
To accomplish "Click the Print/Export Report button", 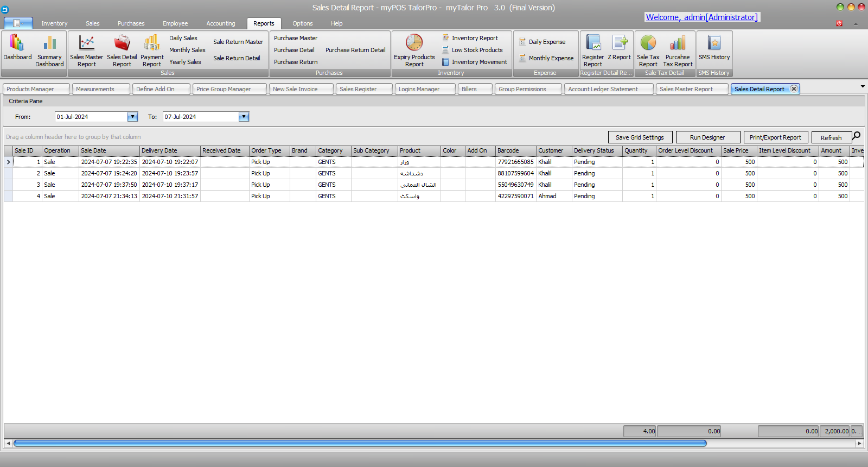I will [775, 137].
